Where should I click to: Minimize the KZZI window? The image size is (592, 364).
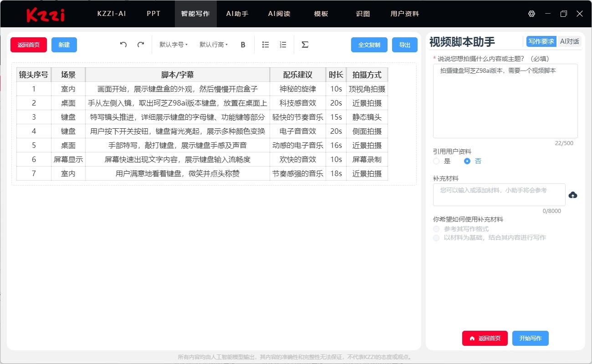click(x=547, y=14)
